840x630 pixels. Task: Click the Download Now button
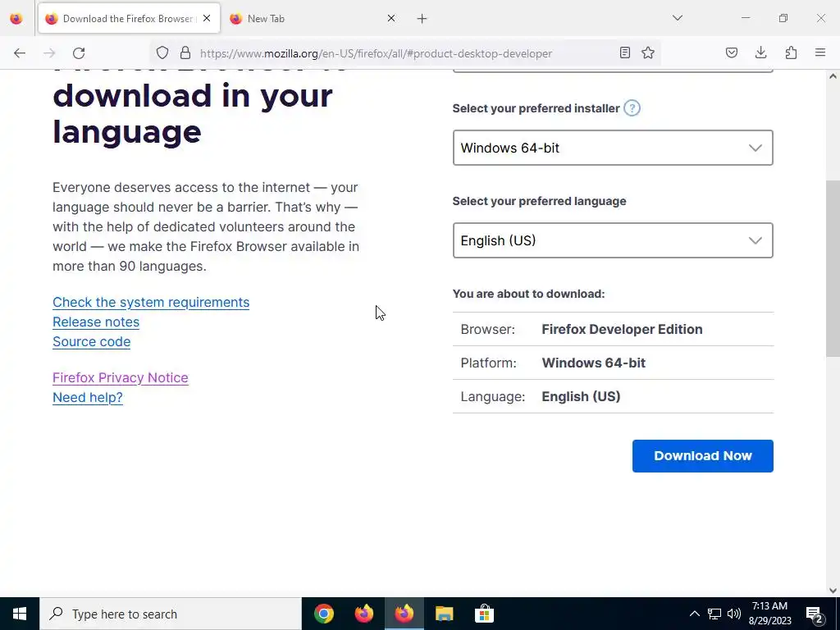703,456
